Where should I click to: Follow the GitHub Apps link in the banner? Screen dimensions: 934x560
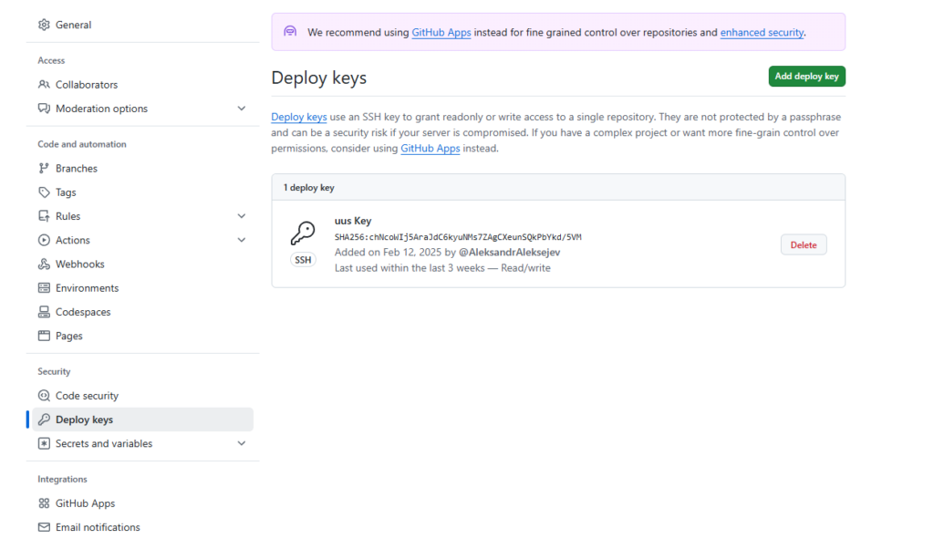pos(441,32)
